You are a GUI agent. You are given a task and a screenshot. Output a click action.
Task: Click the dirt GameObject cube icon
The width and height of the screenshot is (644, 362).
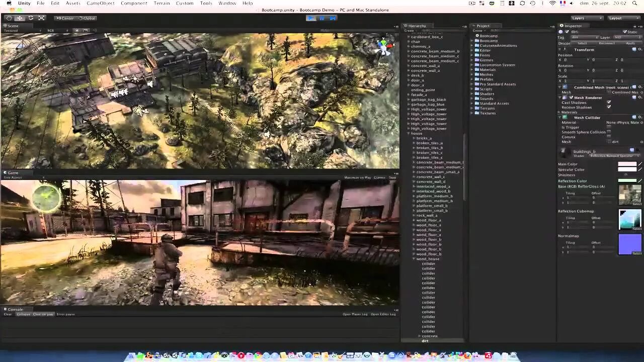(x=560, y=32)
